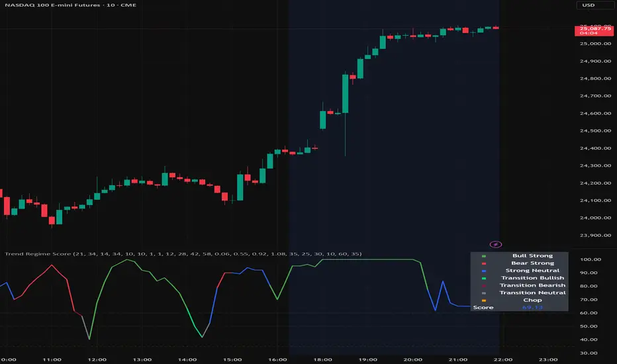Screen dimensions: 617x364
Task: Click the 18:00 time axis label
Action: pyautogui.click(x=322, y=359)
